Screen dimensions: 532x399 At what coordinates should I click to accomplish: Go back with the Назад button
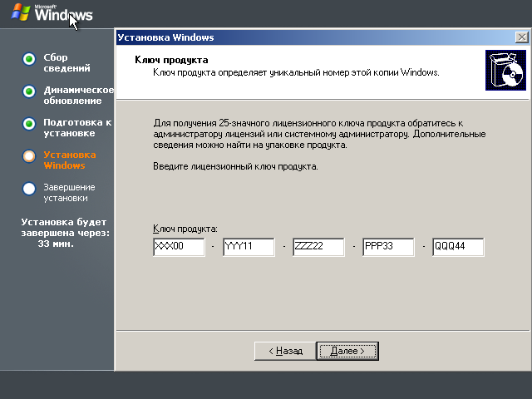(285, 351)
